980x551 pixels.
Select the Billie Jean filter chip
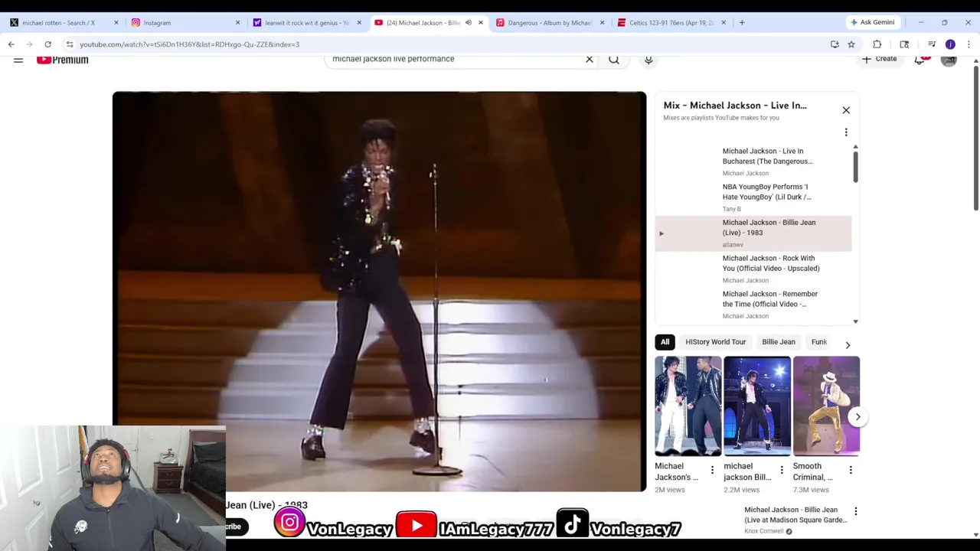point(778,342)
